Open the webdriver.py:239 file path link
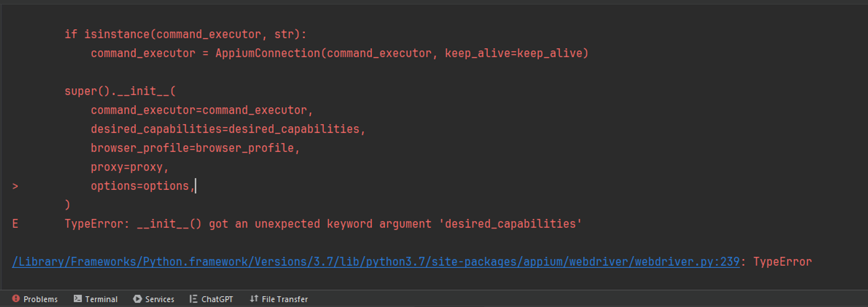 pyautogui.click(x=375, y=262)
